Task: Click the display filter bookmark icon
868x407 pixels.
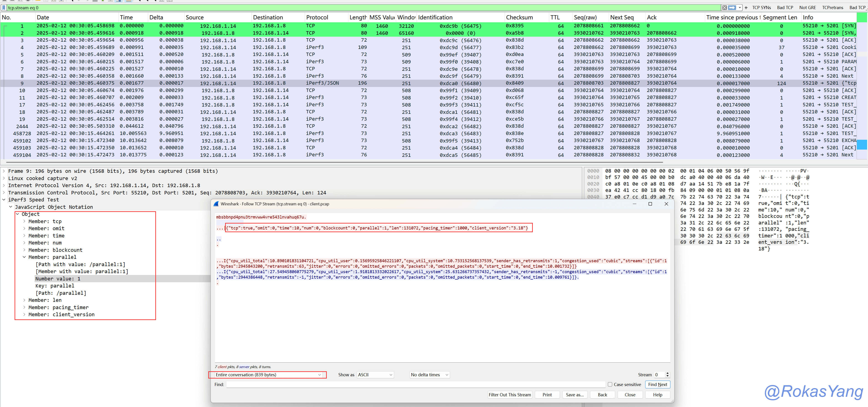Action: (x=4, y=8)
